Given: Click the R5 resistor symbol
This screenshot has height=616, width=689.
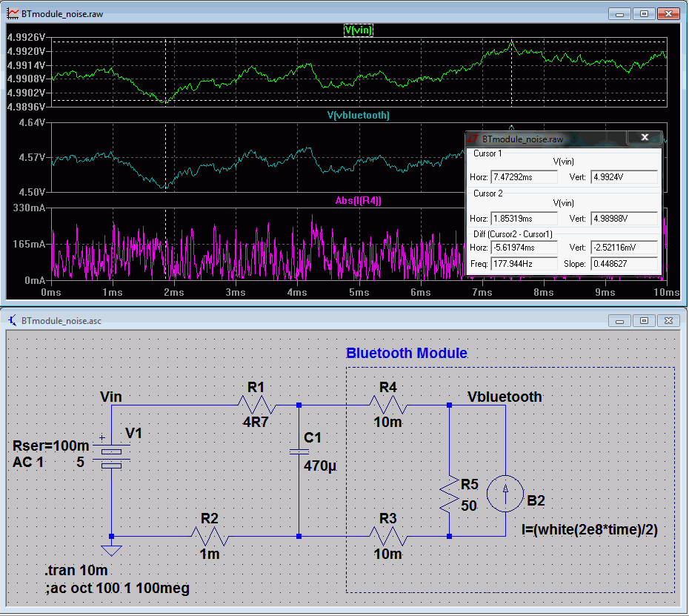Looking at the screenshot, I should [x=450, y=495].
